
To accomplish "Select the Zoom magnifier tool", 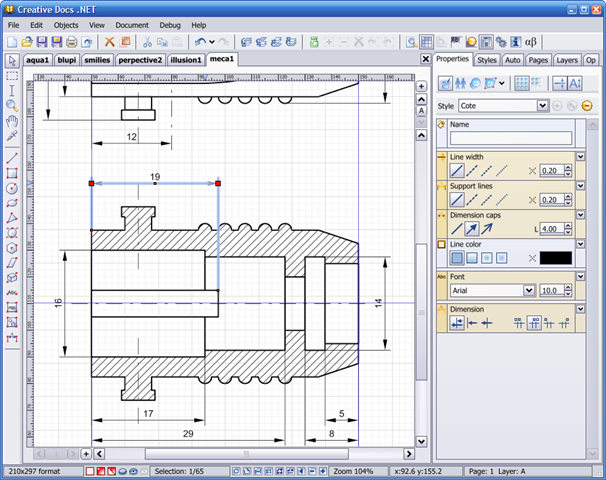I will [x=12, y=105].
